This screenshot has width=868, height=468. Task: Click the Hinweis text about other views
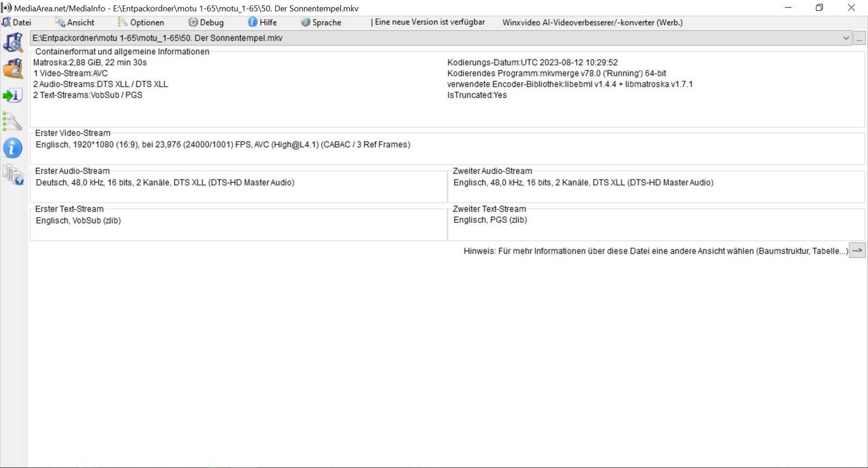click(656, 251)
